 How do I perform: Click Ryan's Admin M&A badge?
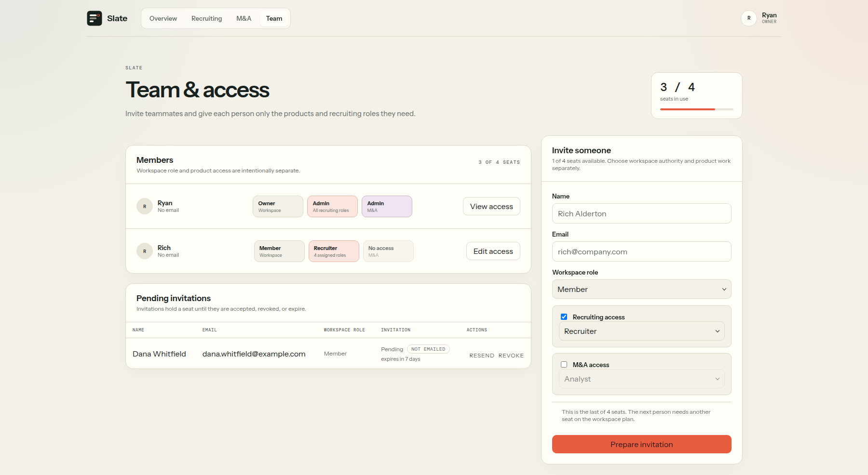387,206
